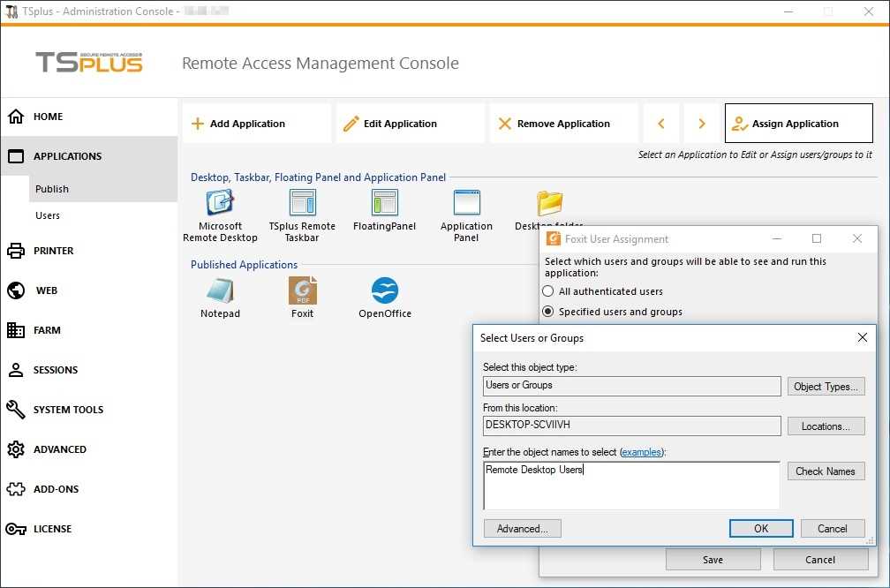Select the OpenOffice published application

(384, 291)
